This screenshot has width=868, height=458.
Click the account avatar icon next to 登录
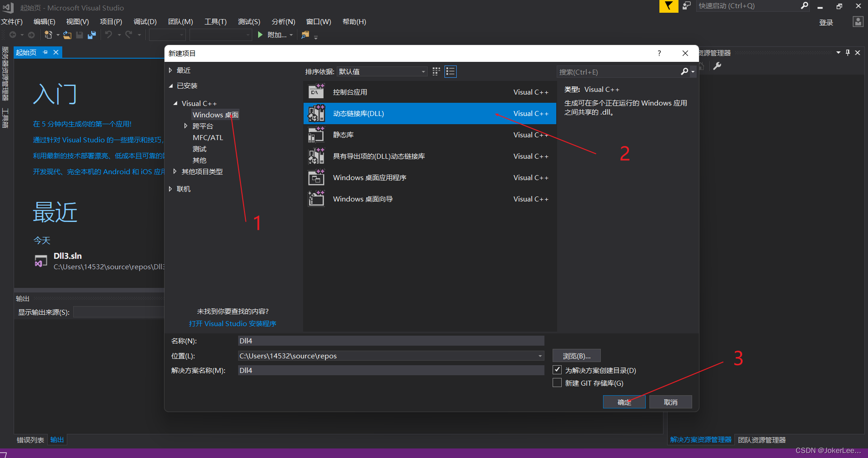pyautogui.click(x=858, y=22)
